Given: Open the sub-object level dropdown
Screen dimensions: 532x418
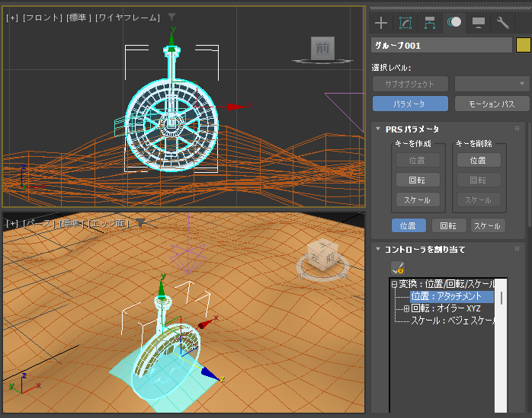Looking at the screenshot, I should click(x=492, y=84).
